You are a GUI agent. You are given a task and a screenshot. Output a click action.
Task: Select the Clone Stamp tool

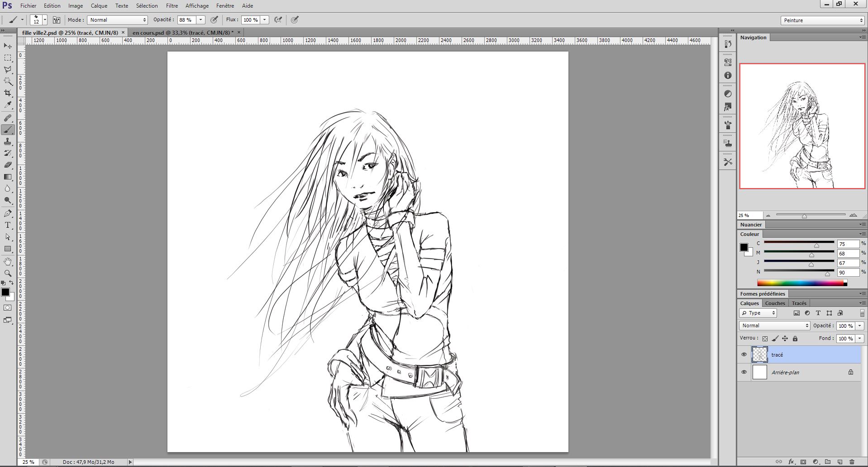tap(7, 142)
